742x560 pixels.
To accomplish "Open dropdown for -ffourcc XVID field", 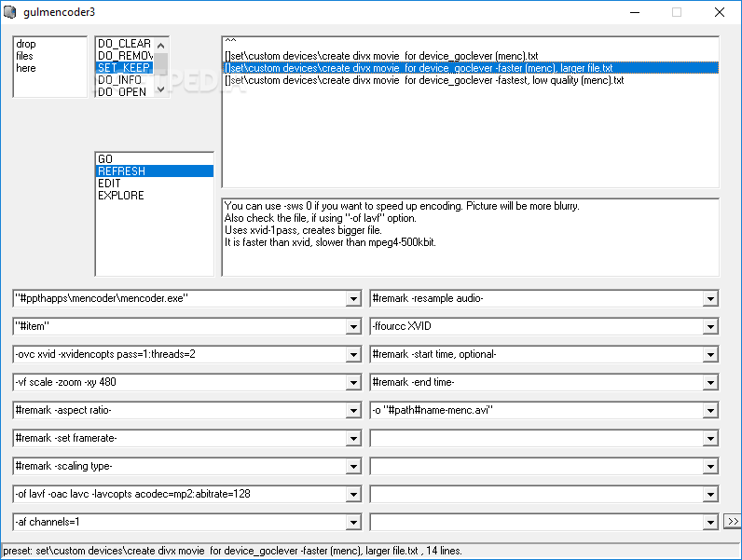I will coord(710,326).
